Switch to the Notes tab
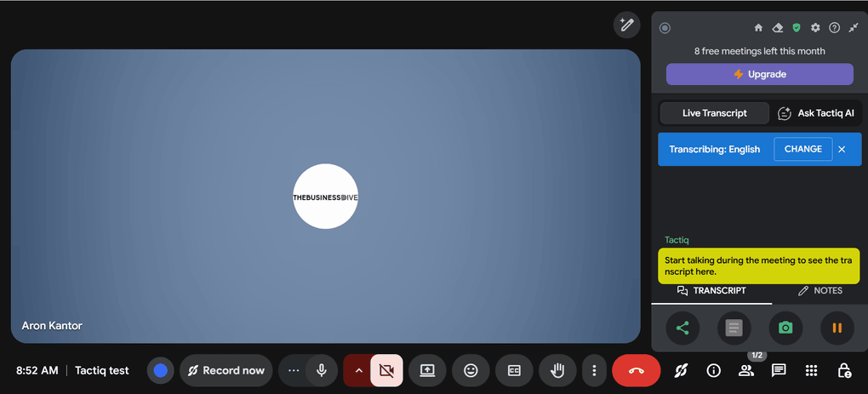Viewport: 868px width, 394px height. pyautogui.click(x=820, y=291)
